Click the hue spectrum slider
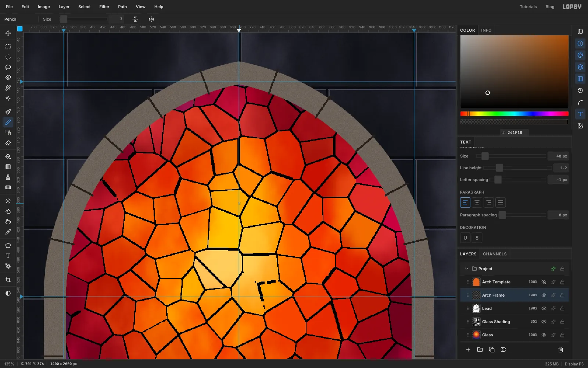This screenshot has width=588, height=368. pos(514,114)
